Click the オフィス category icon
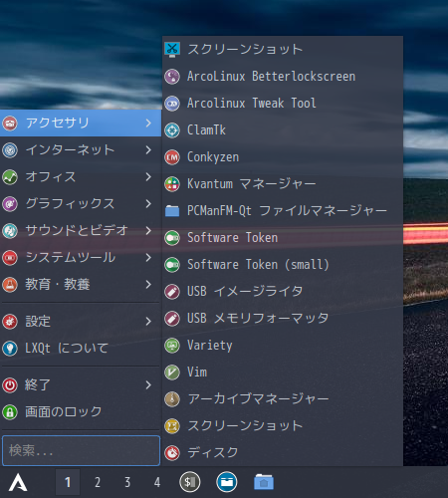The image size is (448, 498). (x=10, y=177)
